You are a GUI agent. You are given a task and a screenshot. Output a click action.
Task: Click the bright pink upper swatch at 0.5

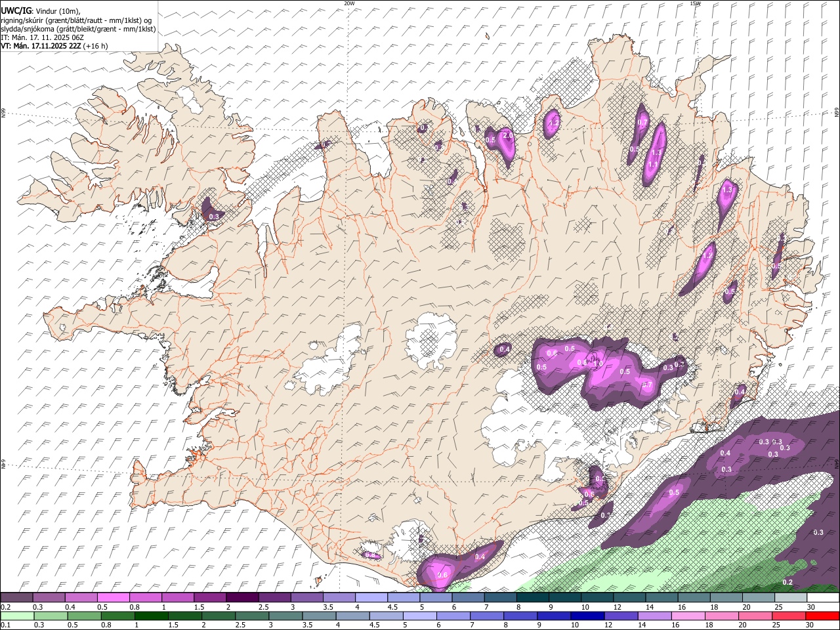click(113, 598)
